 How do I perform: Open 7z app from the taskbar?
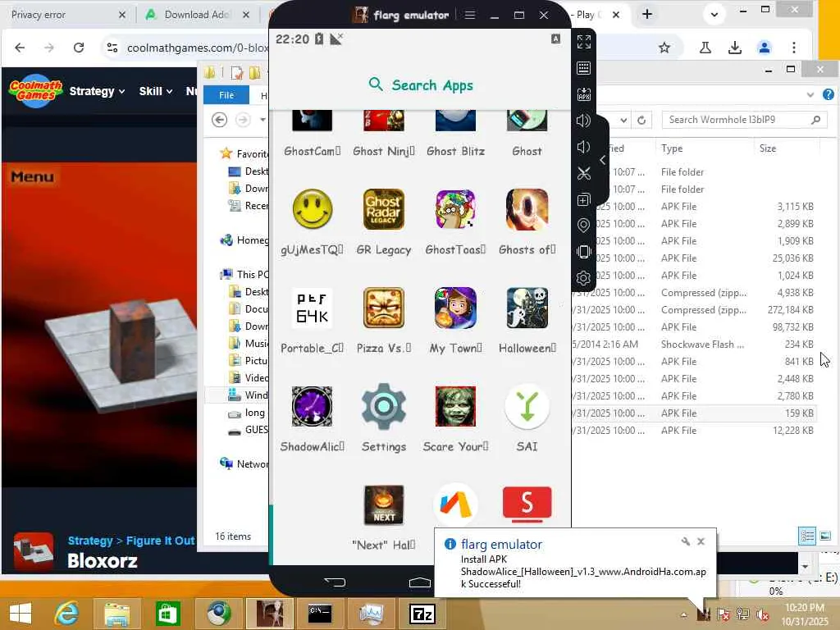(422, 614)
